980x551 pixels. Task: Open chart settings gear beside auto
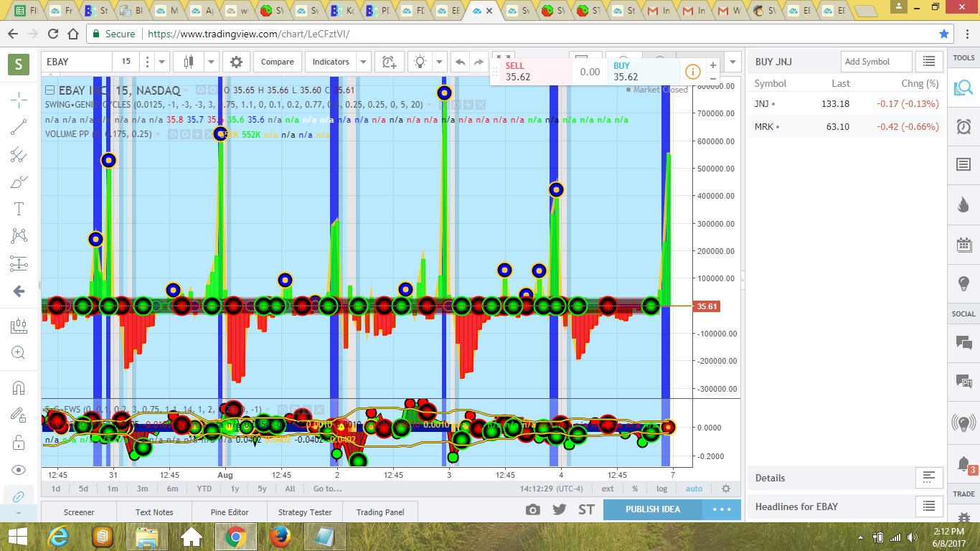coord(726,489)
